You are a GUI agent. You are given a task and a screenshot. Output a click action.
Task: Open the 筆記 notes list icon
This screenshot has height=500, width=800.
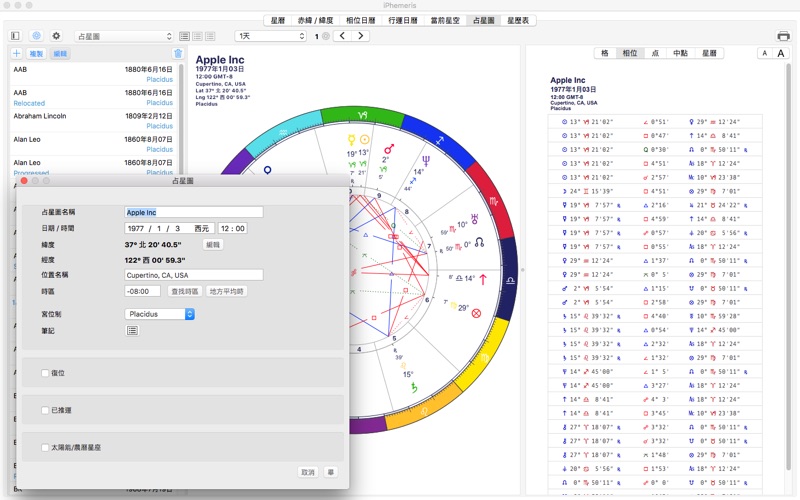133,330
